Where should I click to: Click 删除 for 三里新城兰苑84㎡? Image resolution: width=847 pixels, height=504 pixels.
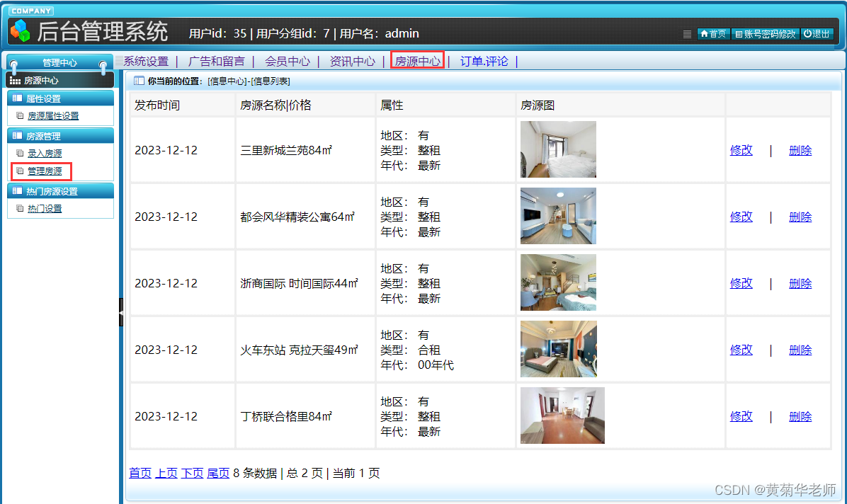pos(800,150)
